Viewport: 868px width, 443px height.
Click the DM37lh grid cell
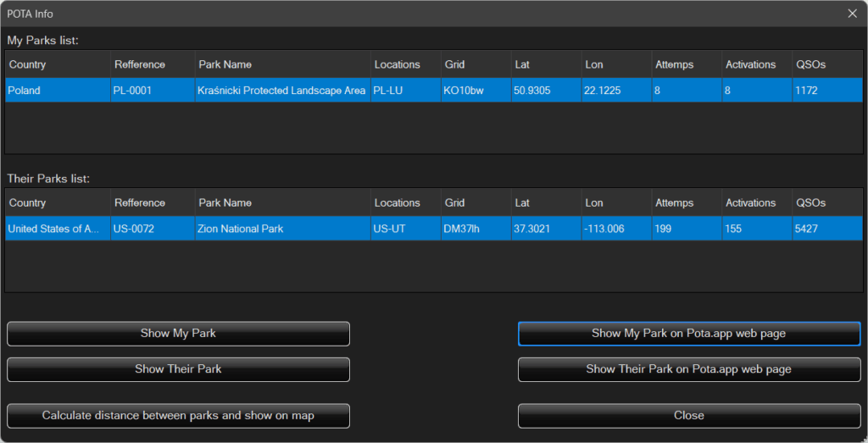pos(474,229)
